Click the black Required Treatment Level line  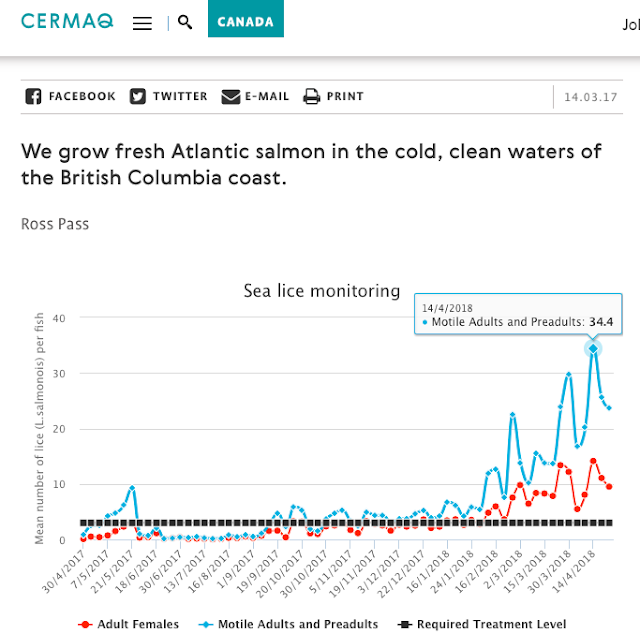tap(300, 523)
